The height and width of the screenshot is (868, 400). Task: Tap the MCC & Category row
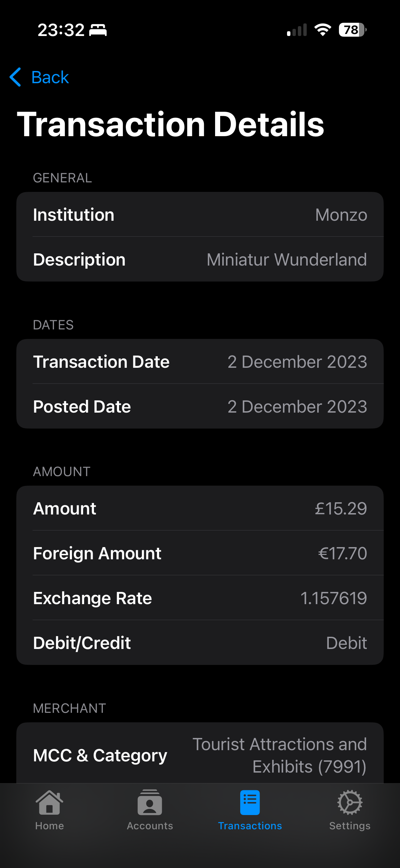pyautogui.click(x=200, y=755)
